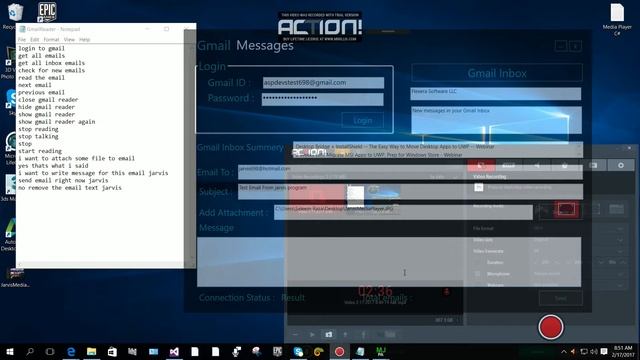Click the Facebook share icon in Action!
640x360 pixels.
363,335
